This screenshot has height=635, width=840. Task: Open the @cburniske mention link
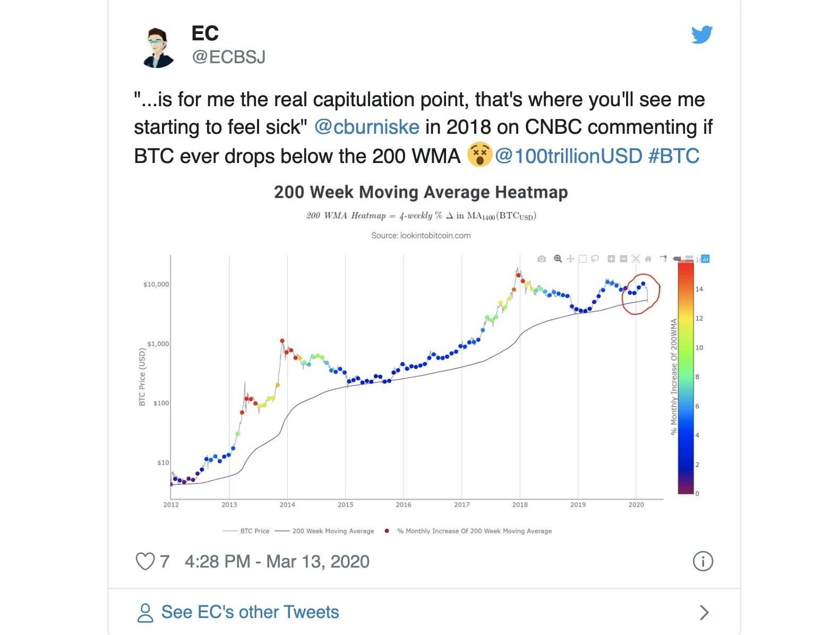(x=367, y=127)
